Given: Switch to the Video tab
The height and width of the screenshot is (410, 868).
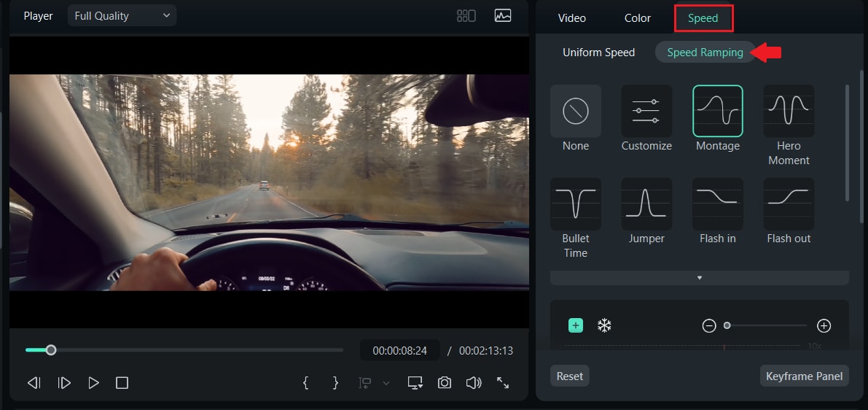Looking at the screenshot, I should pos(572,18).
